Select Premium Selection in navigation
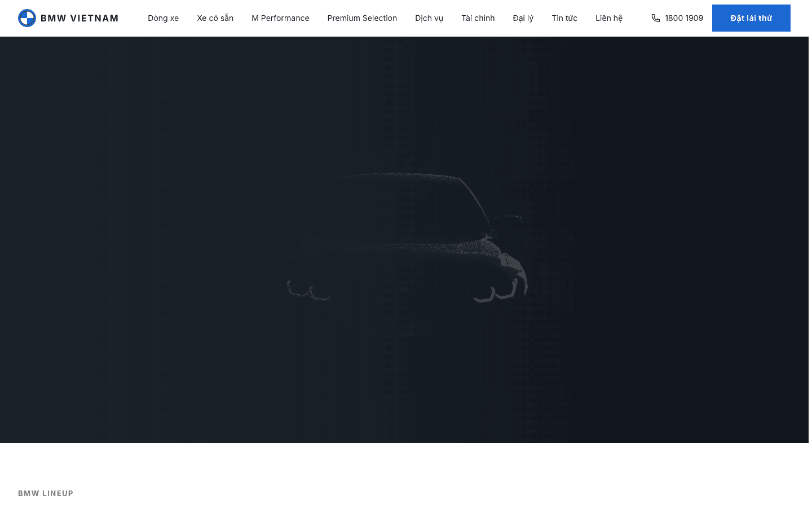 tap(362, 18)
